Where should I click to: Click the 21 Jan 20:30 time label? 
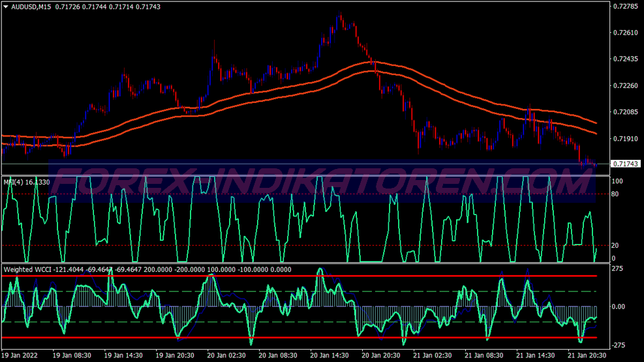tap(587, 355)
